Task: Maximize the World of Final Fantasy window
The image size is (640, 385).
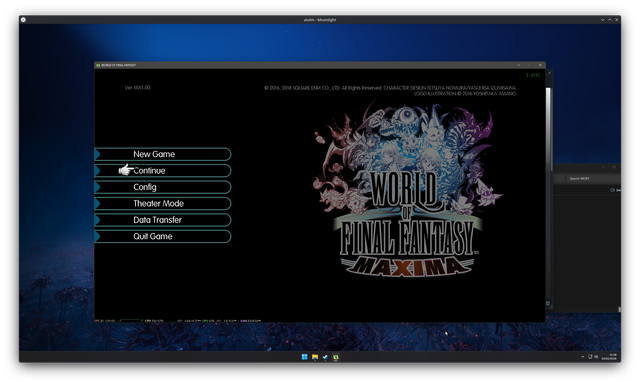Action: point(530,65)
